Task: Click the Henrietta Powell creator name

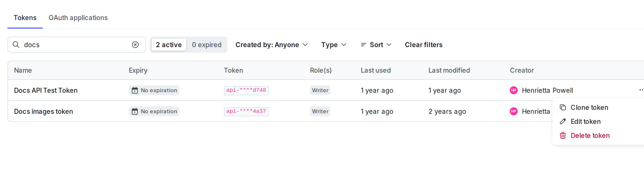Action: click(x=547, y=90)
